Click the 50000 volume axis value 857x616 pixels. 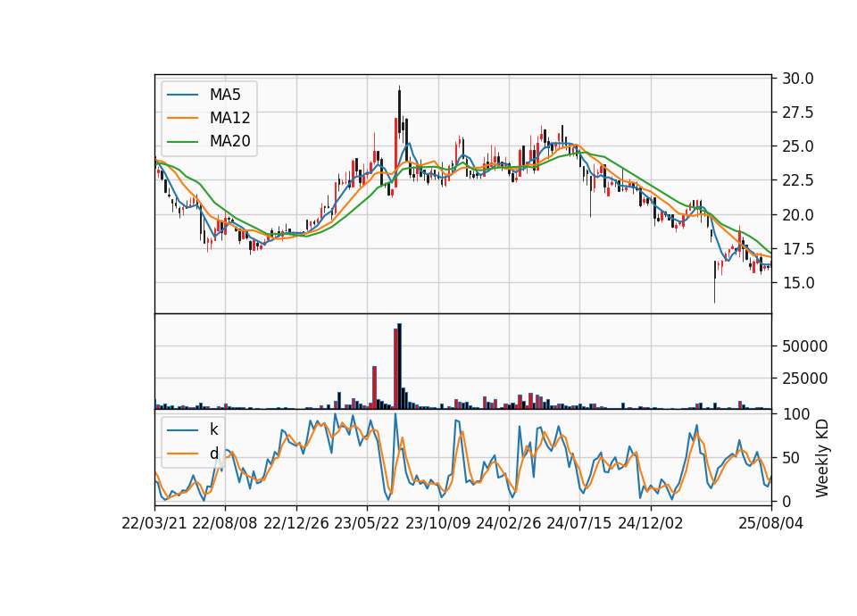click(804, 346)
